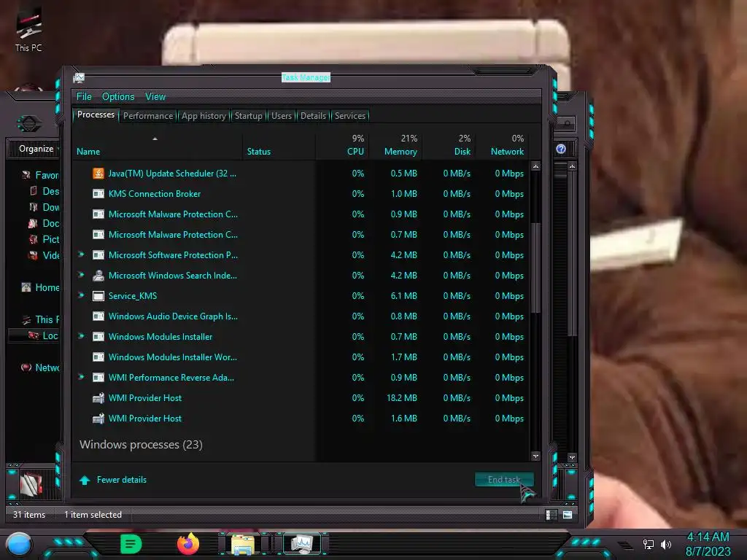Click the Windows processes (23) group header

pyautogui.click(x=141, y=444)
